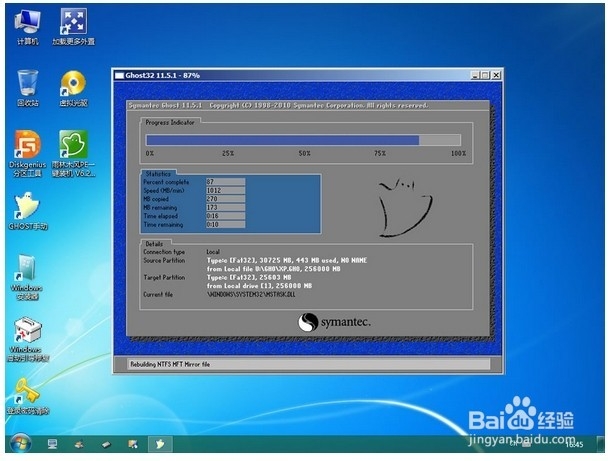
Task: Click the Ghost progress indicator bar
Action: point(303,140)
